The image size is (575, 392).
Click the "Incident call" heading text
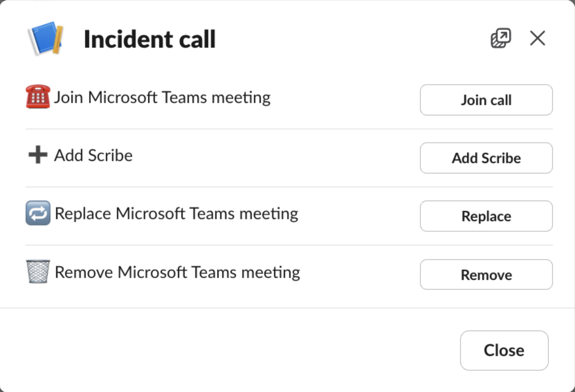(x=149, y=39)
